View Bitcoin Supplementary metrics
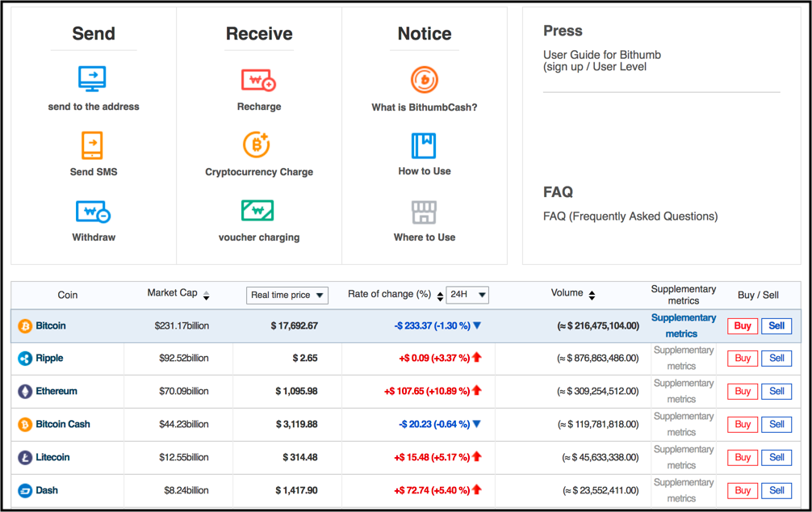The image size is (812, 512). [683, 325]
